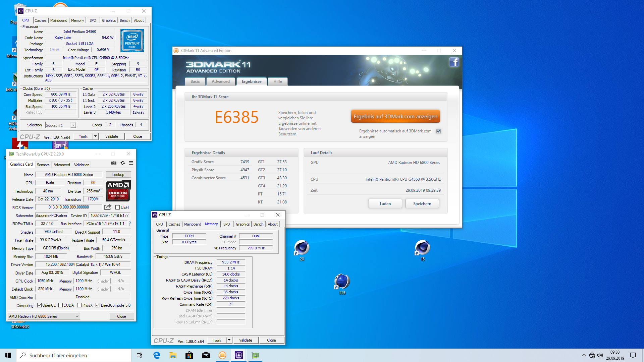Open the Hilfe tab in 3DMark 11
The image size is (644, 362).
[277, 81]
